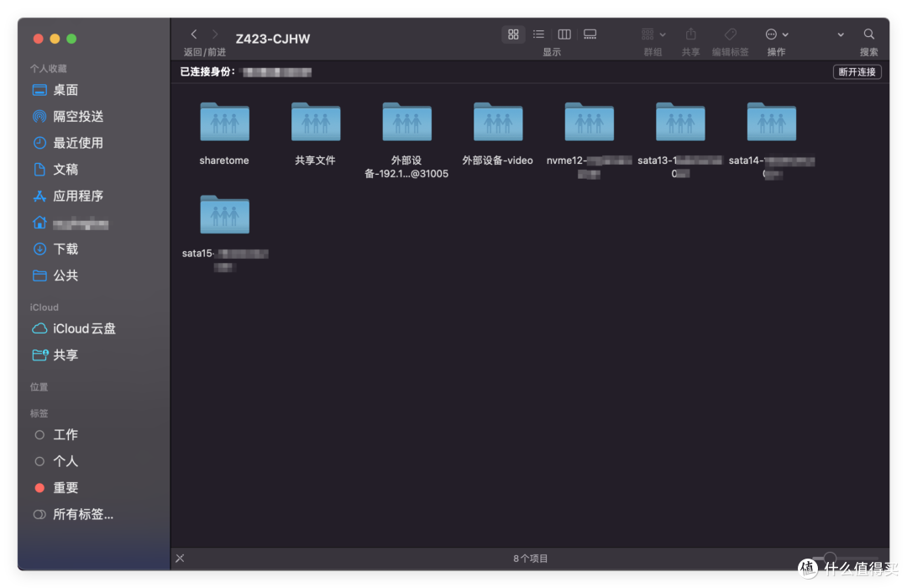Open the 群组 grouping dropdown
Image resolution: width=907 pixels, height=588 pixels.
click(x=653, y=35)
